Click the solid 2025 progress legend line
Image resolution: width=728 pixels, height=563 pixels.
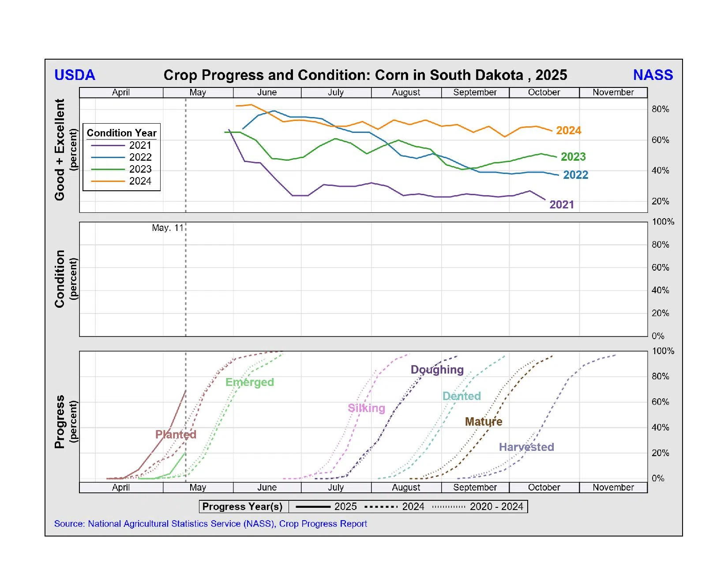tap(313, 507)
